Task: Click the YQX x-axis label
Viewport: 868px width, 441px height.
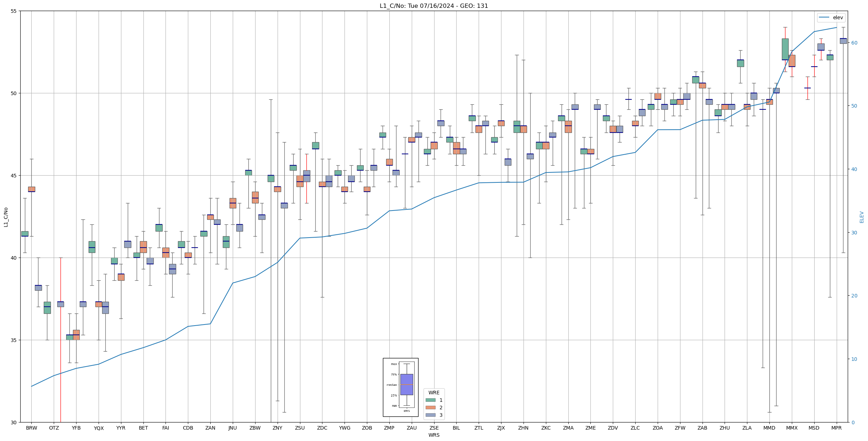Action: coord(99,428)
